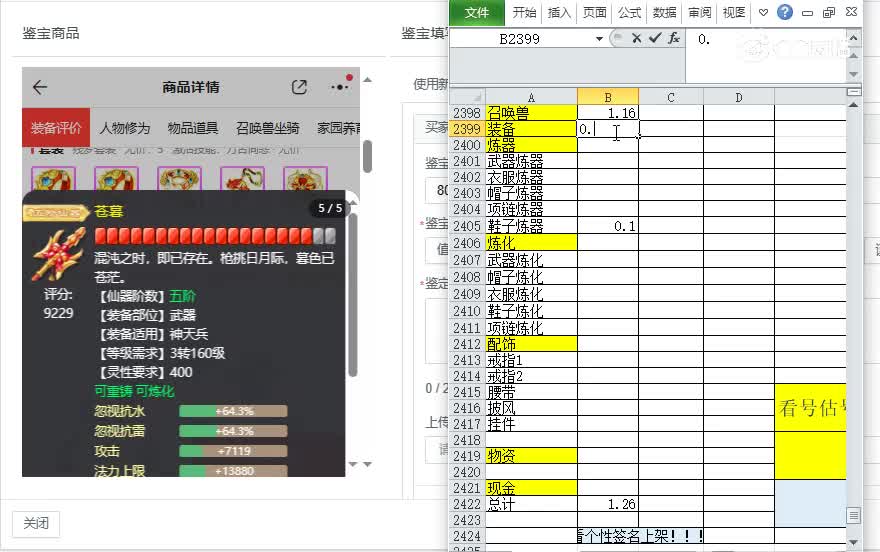Click cell 鞋子炼器
The width and height of the screenshot is (880, 552).
[531, 226]
